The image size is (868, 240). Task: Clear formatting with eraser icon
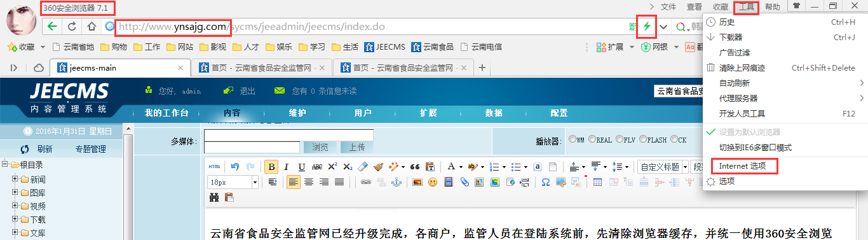[x=363, y=167]
